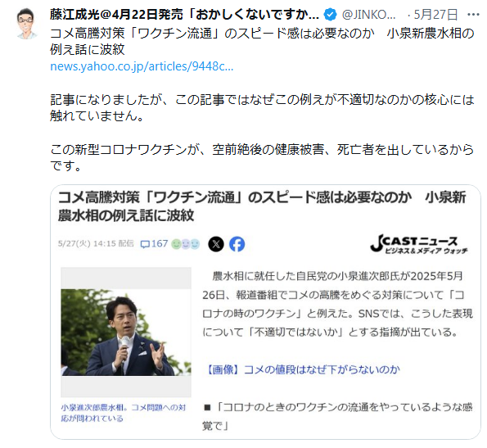Open the tweet's three-dot more menu
The height and width of the screenshot is (448, 487).
pos(473,15)
